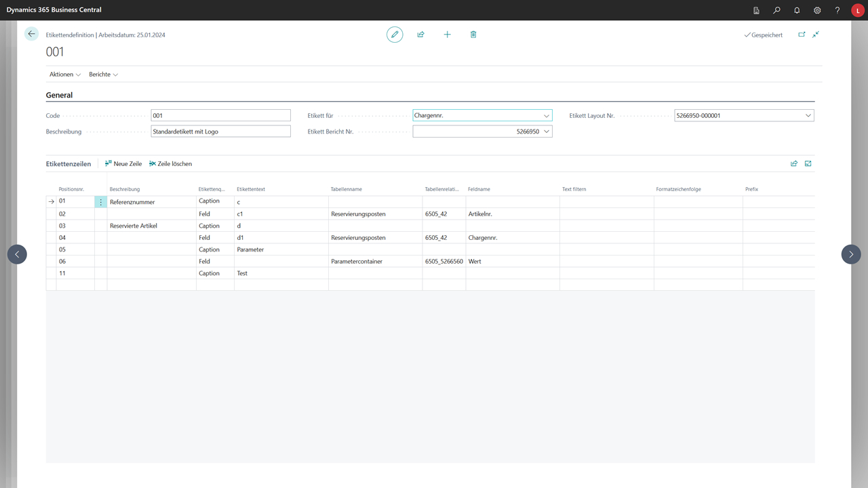The width and height of the screenshot is (868, 488).
Task: Open user account avatar L
Action: click(x=857, y=10)
